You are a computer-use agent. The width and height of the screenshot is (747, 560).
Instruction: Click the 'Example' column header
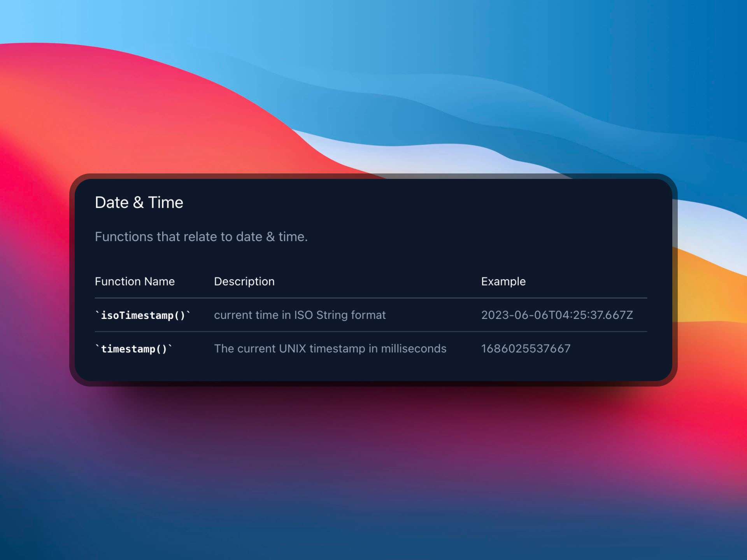coord(503,281)
